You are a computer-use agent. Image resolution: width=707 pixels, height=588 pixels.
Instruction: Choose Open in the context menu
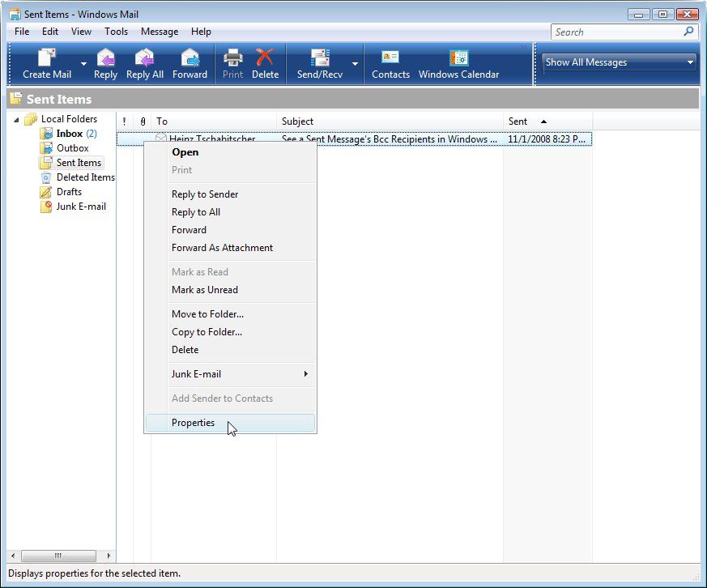231,152
